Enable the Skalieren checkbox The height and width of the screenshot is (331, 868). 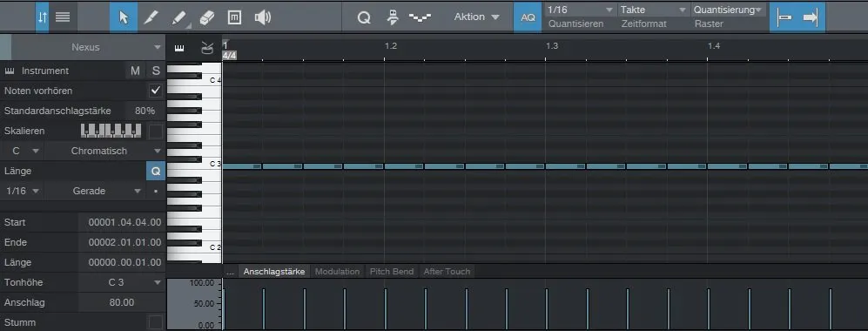(156, 132)
